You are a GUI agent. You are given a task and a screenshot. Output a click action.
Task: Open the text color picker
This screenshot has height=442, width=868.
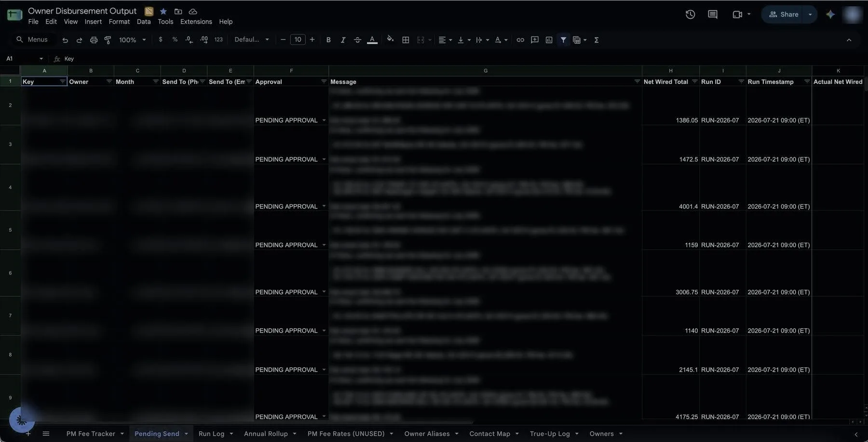(x=372, y=40)
